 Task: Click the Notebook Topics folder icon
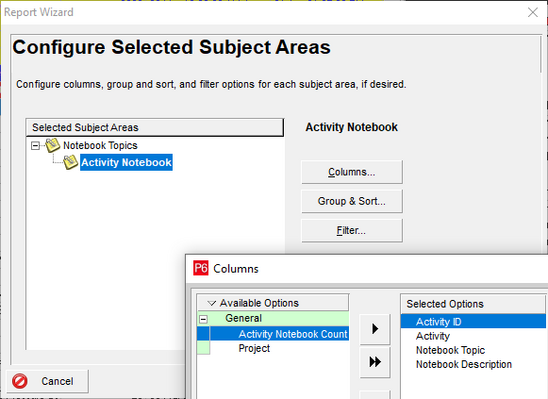(x=53, y=145)
